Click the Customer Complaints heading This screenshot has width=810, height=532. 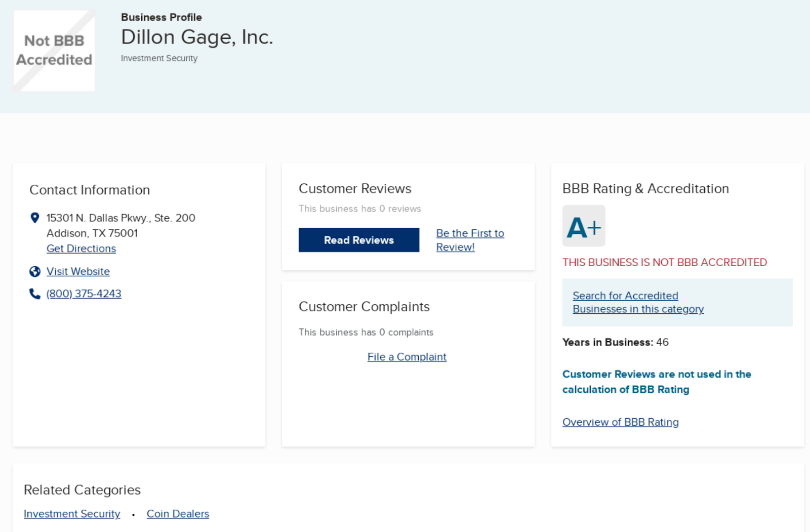364,306
